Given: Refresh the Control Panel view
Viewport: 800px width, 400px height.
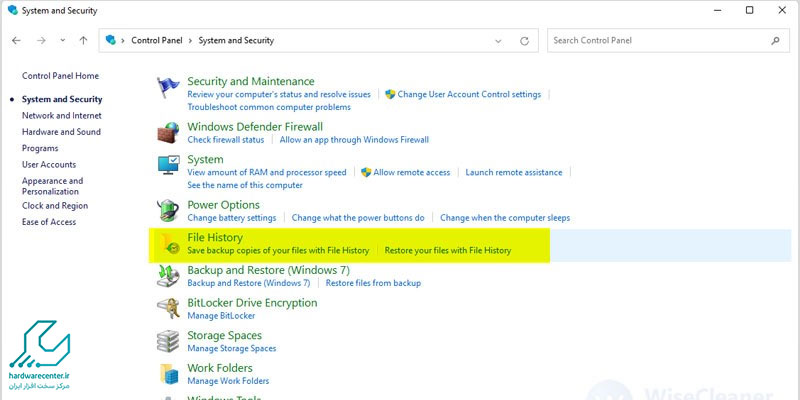Looking at the screenshot, I should (526, 41).
